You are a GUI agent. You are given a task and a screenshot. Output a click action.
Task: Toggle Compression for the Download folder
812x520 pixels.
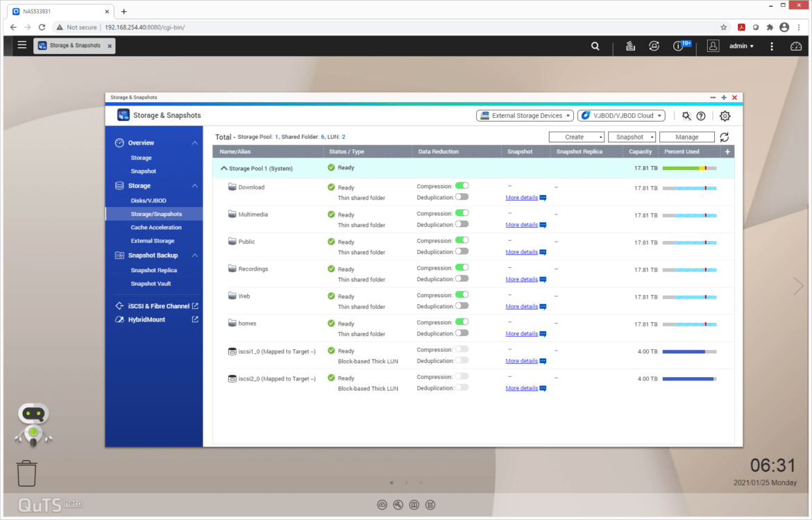(x=462, y=186)
